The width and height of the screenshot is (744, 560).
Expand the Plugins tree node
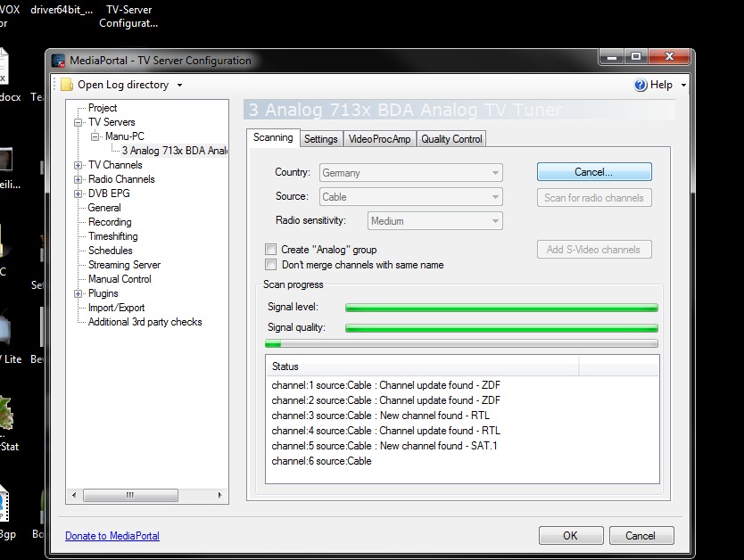pos(79,293)
